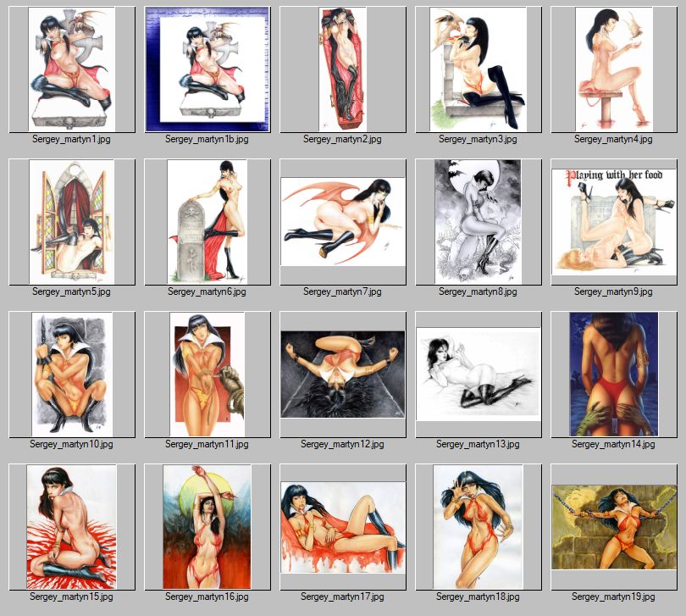The image size is (686, 616).
Task: Select the Sergey_martyn10.jpg thumbnail
Action: tap(72, 375)
